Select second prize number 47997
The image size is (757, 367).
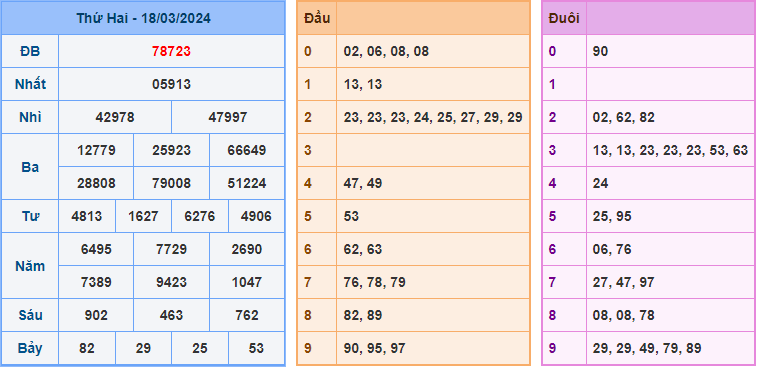(x=228, y=117)
